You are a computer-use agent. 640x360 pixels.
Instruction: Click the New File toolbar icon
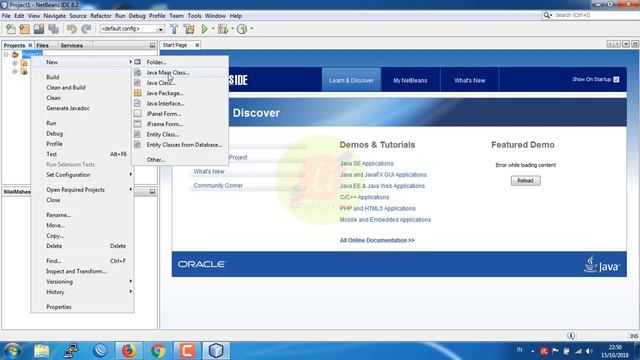tap(11, 29)
